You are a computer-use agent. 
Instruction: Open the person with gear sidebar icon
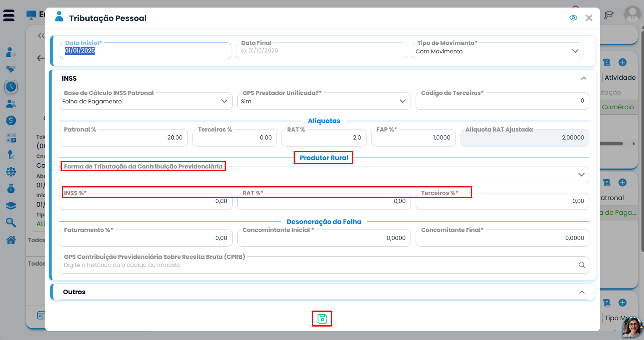[x=11, y=52]
